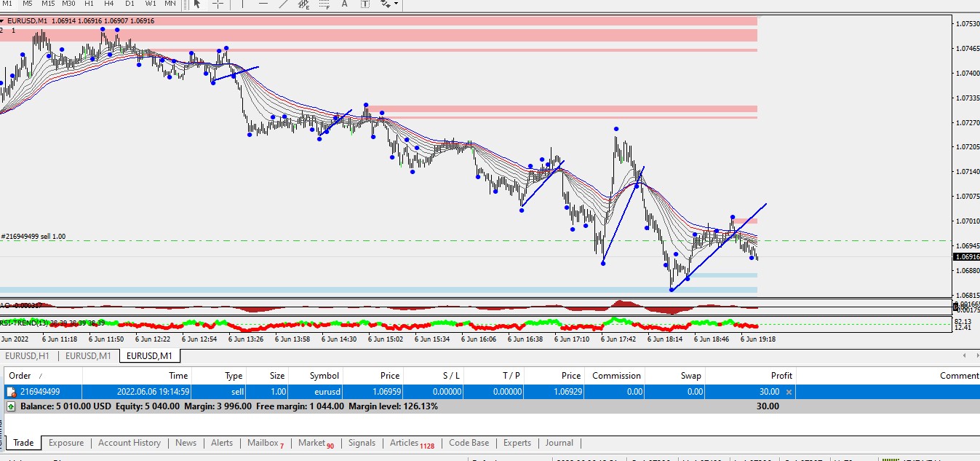
Task: Open the Journal tab
Action: 559,443
